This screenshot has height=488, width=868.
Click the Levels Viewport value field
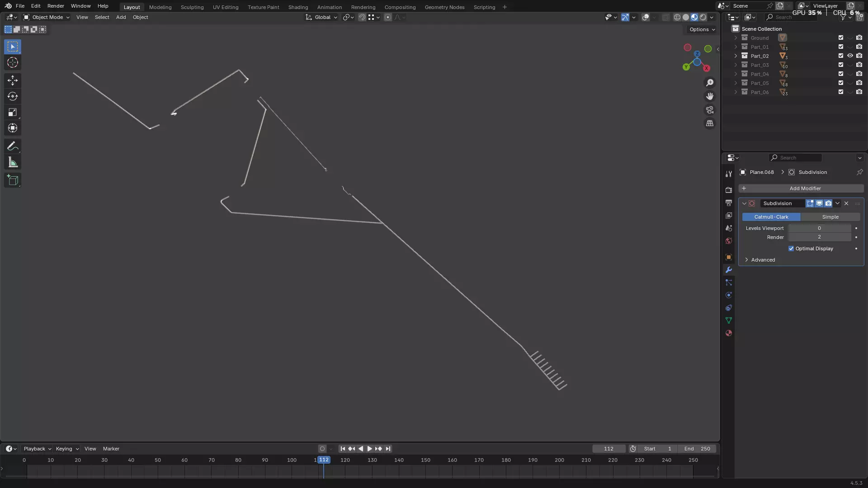click(819, 228)
